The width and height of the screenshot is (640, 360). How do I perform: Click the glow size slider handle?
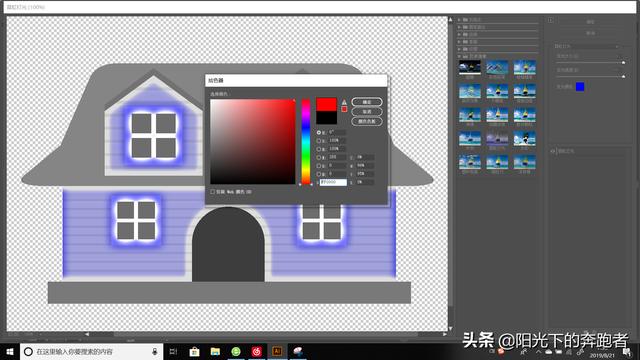click(623, 62)
